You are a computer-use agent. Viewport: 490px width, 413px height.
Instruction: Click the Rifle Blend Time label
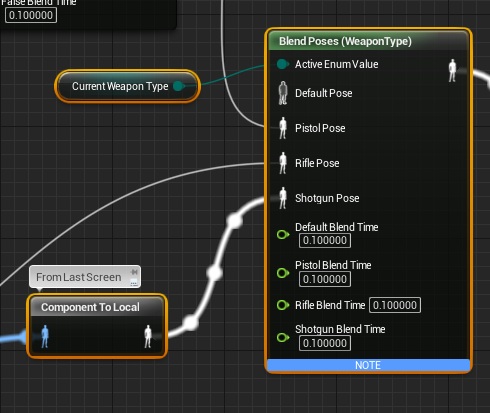(x=330, y=305)
